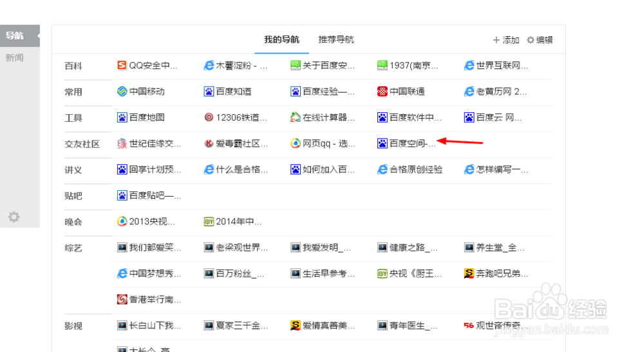Click video icon beside 我爱发明

(x=296, y=247)
